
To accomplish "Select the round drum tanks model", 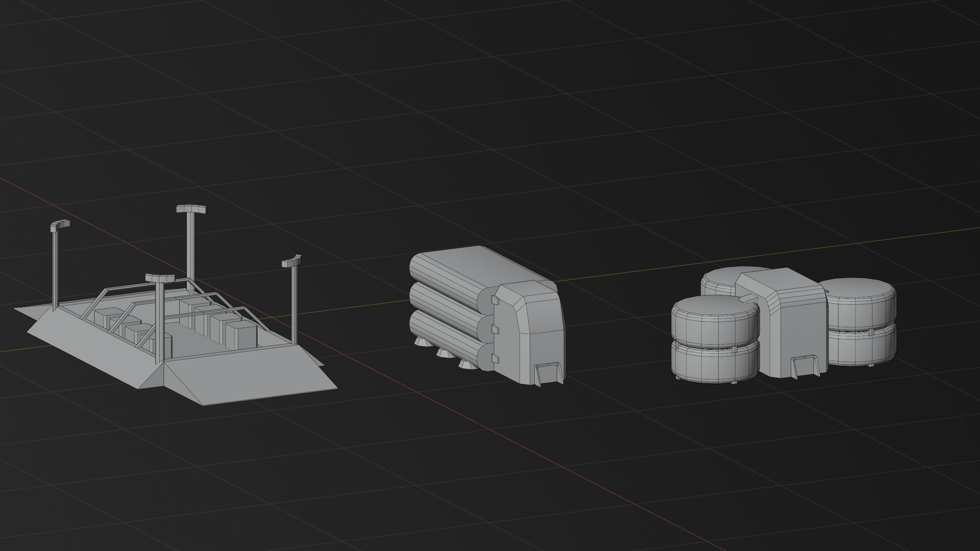I will [x=784, y=325].
